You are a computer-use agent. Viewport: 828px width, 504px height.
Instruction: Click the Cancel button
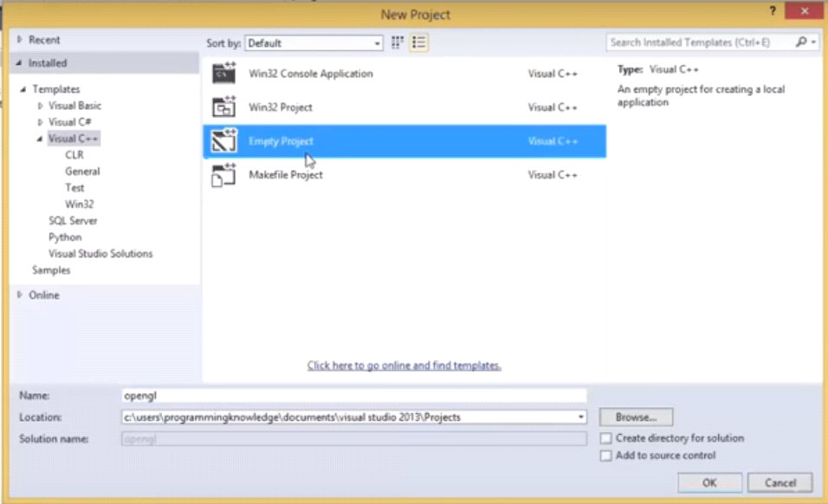(x=780, y=482)
